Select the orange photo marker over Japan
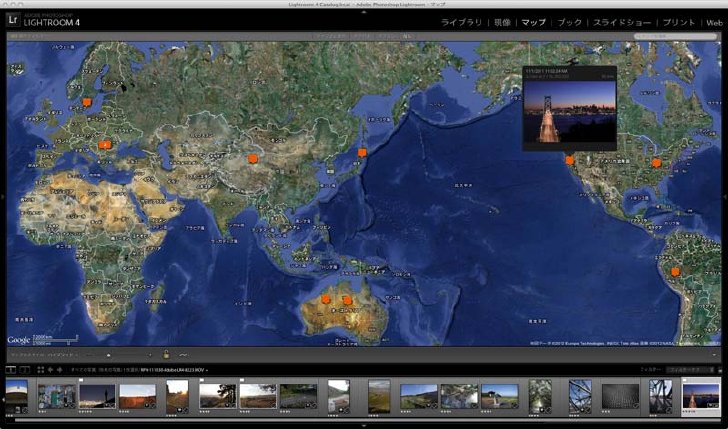The width and height of the screenshot is (728, 429). click(x=362, y=152)
